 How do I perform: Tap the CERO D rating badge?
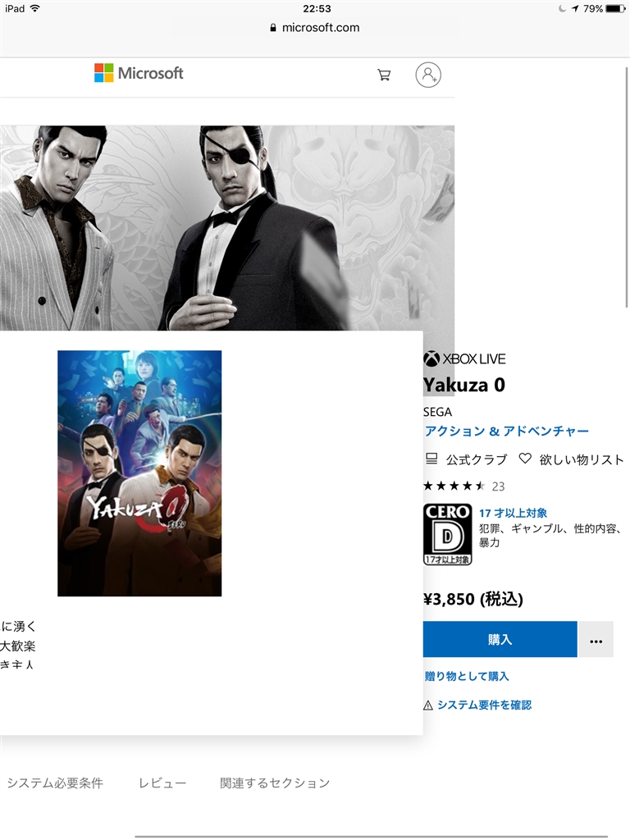coord(447,534)
